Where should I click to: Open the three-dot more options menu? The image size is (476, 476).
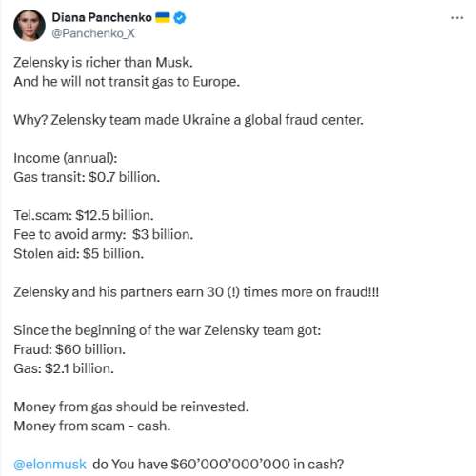click(457, 18)
